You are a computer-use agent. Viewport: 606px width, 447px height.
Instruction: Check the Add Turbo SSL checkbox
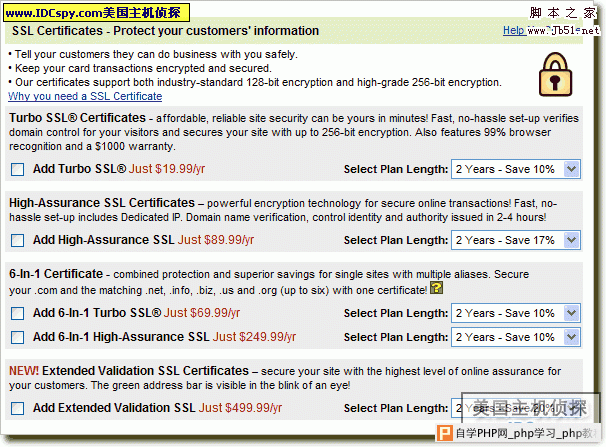[17, 170]
